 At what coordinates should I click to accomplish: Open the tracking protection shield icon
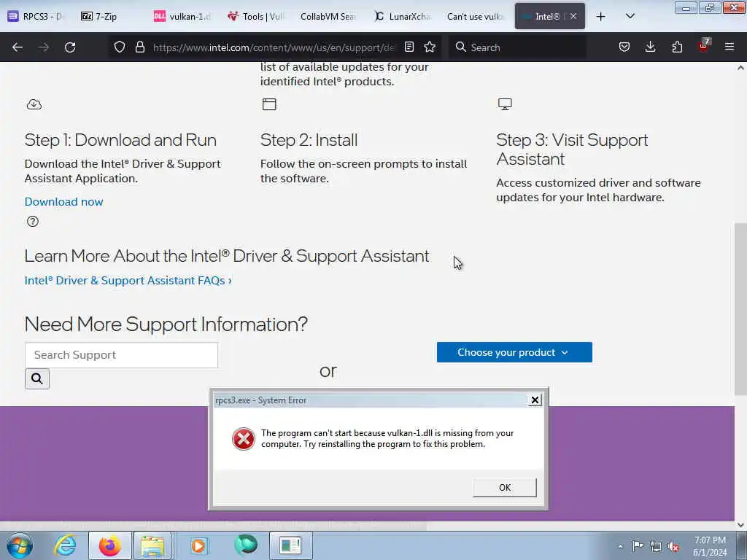coord(120,47)
